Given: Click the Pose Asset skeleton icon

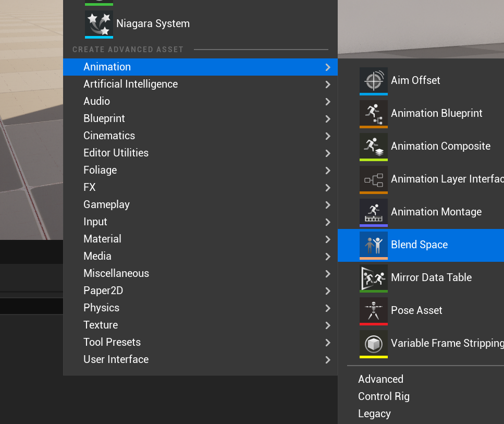Looking at the screenshot, I should click(374, 311).
